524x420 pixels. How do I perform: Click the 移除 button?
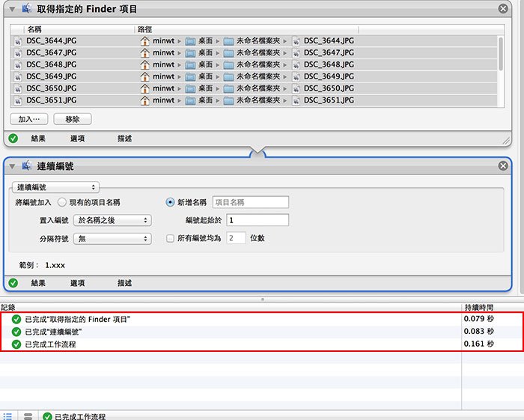[73, 119]
